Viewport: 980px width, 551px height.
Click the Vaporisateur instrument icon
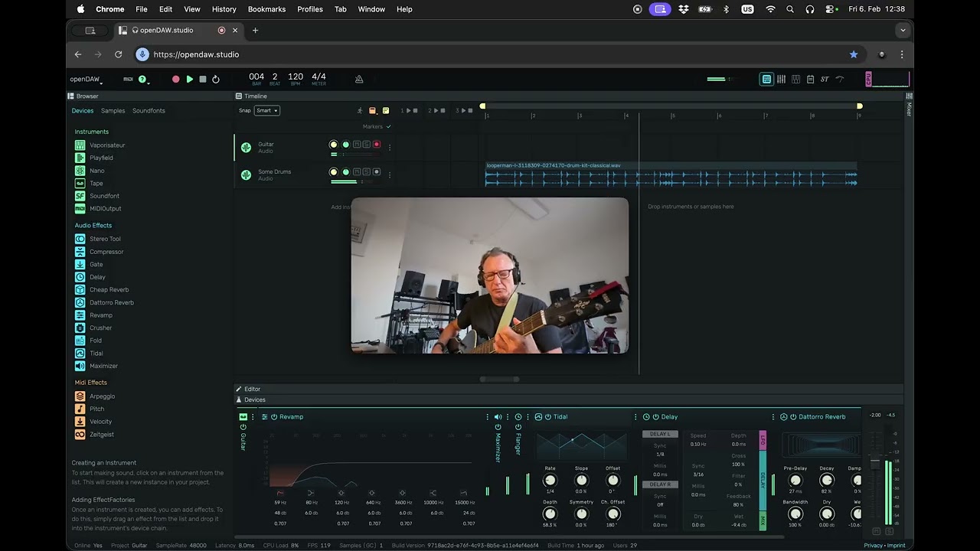coord(80,145)
